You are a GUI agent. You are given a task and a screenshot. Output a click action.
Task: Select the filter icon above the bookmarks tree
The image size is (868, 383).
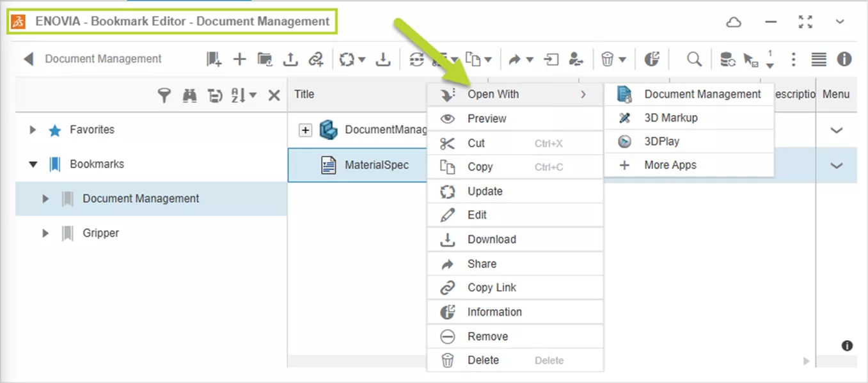pyautogui.click(x=164, y=95)
